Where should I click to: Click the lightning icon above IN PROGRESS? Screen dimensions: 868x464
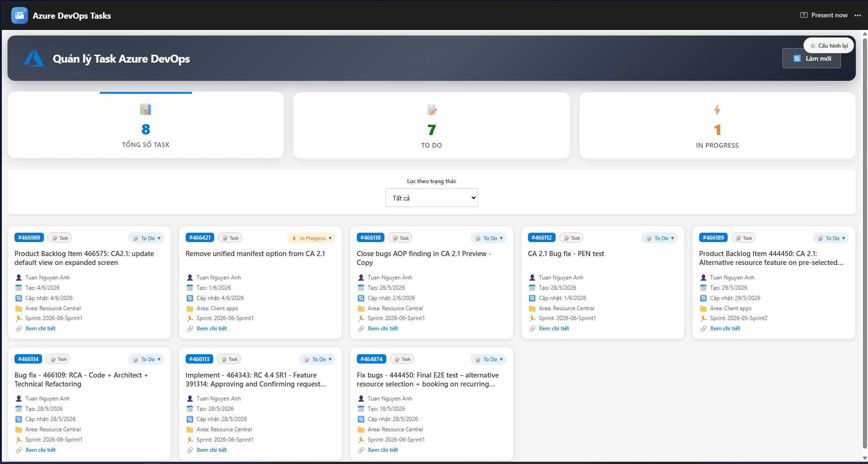(x=717, y=110)
